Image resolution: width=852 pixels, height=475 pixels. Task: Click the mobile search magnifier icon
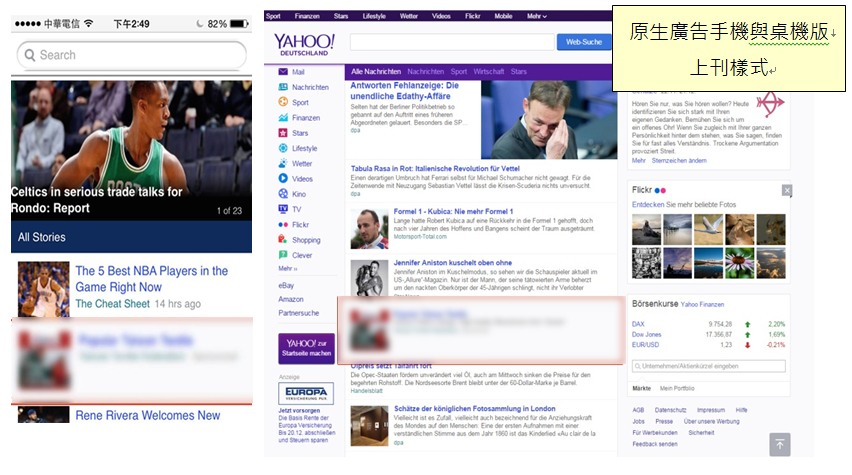(30, 55)
